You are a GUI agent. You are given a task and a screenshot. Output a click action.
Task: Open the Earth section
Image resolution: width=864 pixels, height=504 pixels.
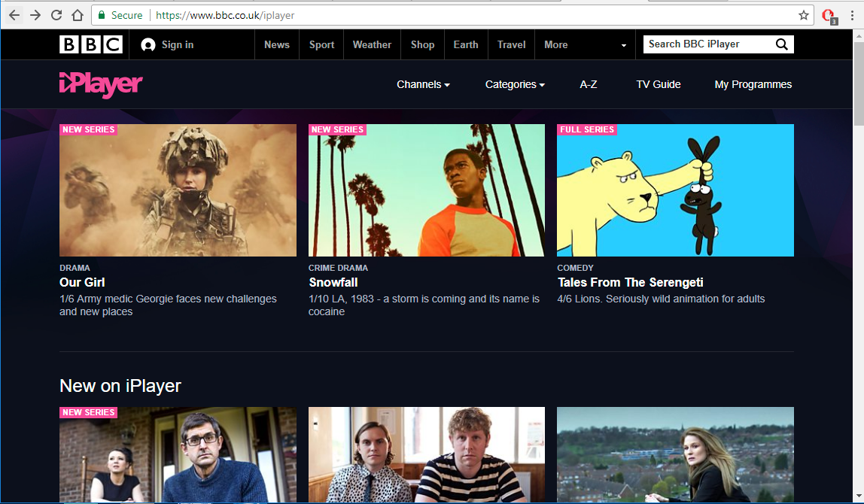[466, 44]
